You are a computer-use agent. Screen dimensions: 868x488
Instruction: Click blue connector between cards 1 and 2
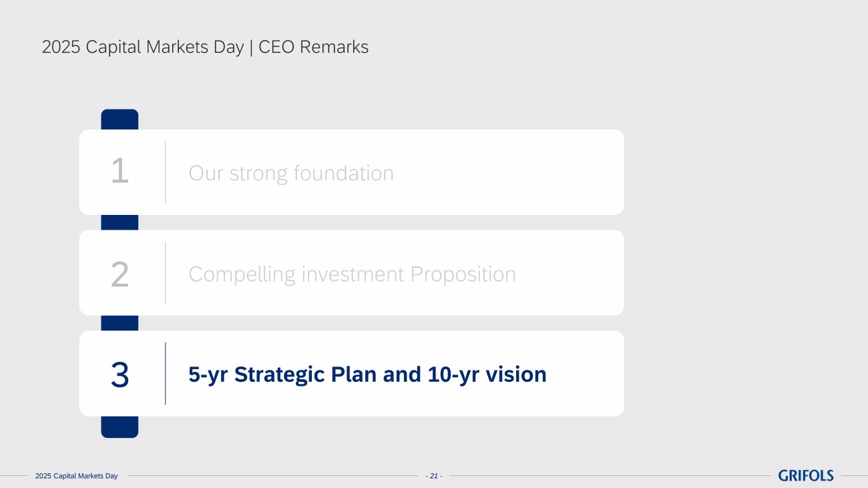coord(120,222)
